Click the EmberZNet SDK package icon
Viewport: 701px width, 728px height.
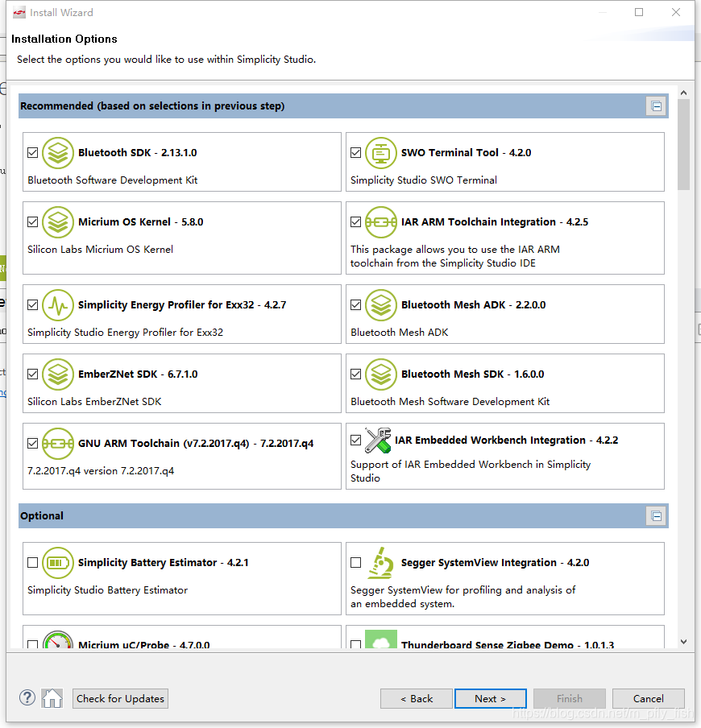[58, 374]
